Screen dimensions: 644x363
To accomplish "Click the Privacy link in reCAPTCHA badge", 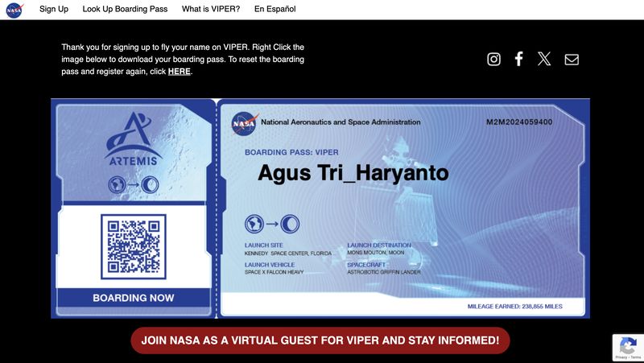I will [x=621, y=357].
